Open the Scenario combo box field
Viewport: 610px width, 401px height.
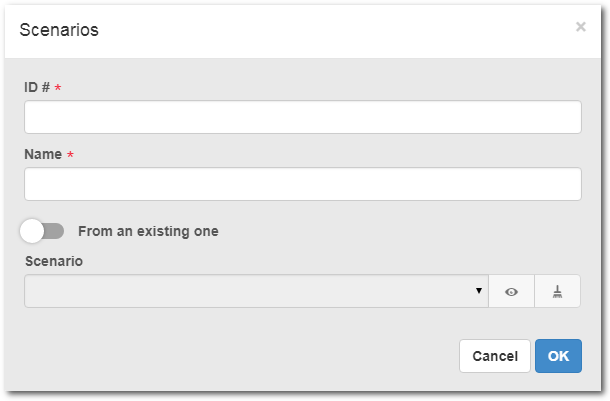pyautogui.click(x=256, y=291)
